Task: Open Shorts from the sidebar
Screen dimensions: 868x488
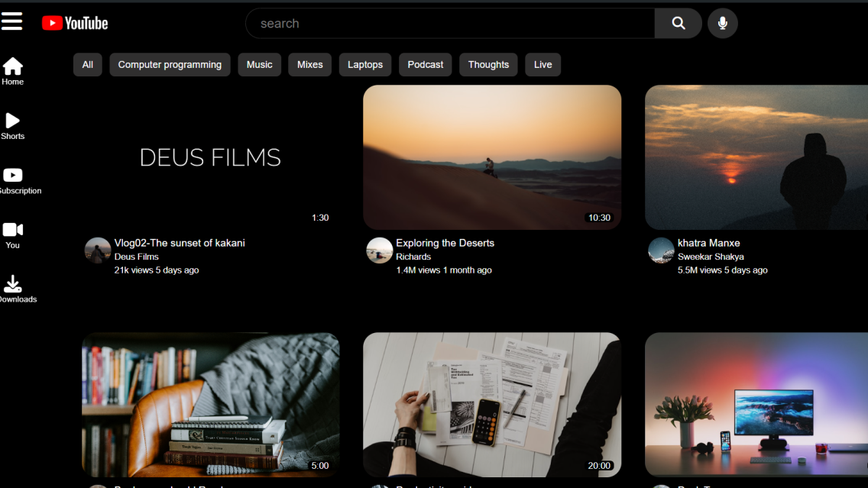Action: click(x=13, y=125)
